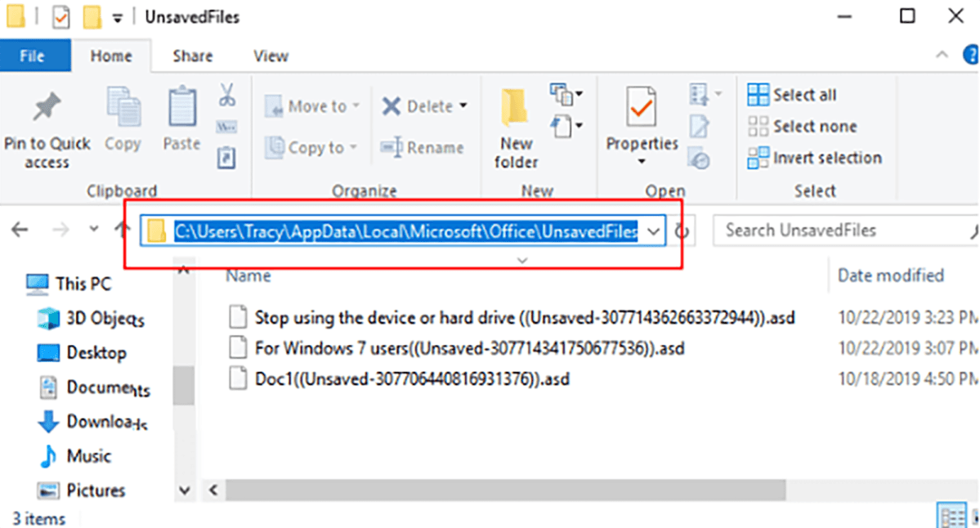This screenshot has height=528, width=980.
Task: Refresh the folder using the address bar button
Action: click(681, 231)
